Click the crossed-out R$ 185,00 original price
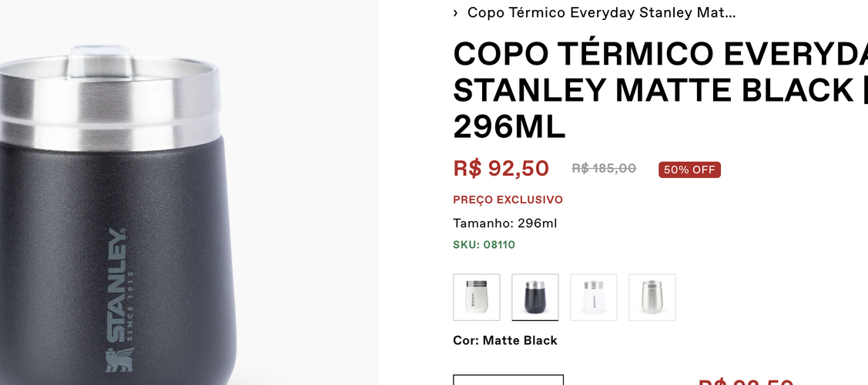Screen dimensions: 868x385 tap(604, 168)
